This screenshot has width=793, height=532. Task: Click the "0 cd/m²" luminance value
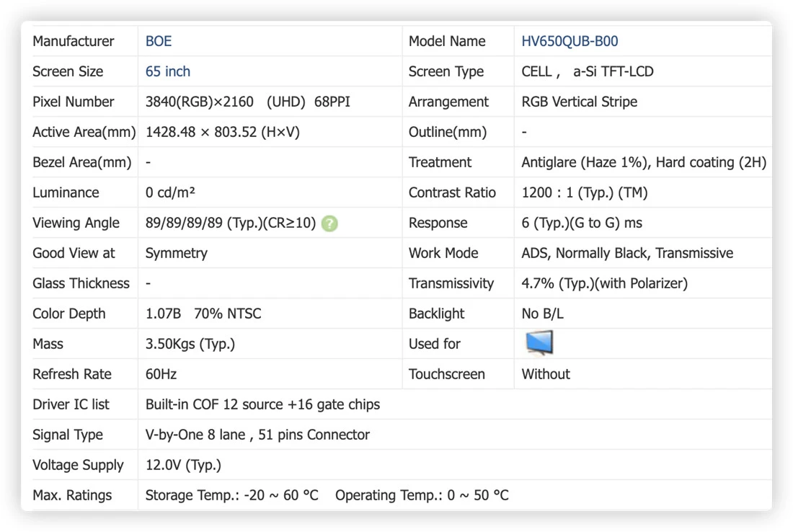(x=170, y=192)
